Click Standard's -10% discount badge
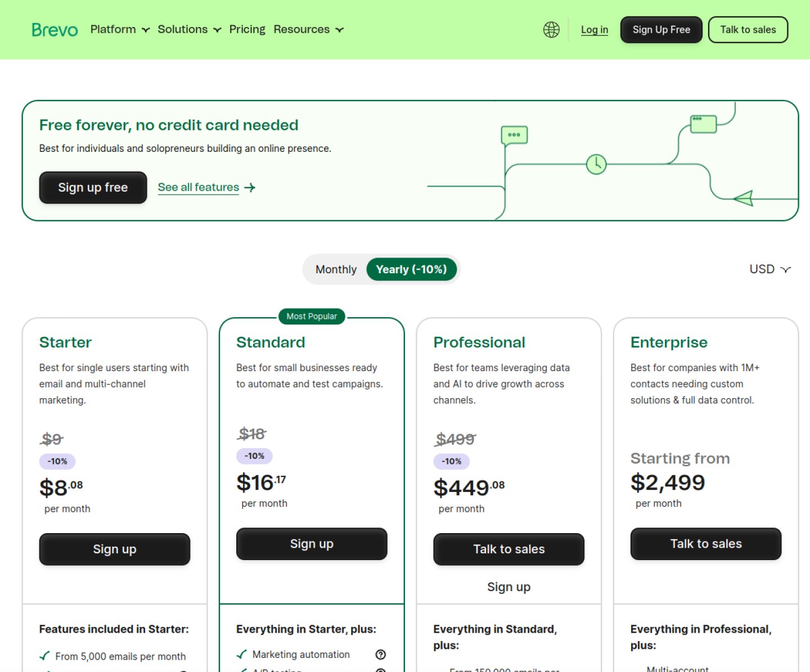810x672 pixels. (x=254, y=456)
